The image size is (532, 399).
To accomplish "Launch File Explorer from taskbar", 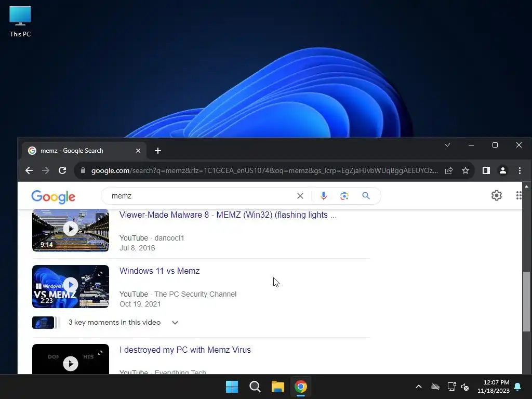I will 277,387.
